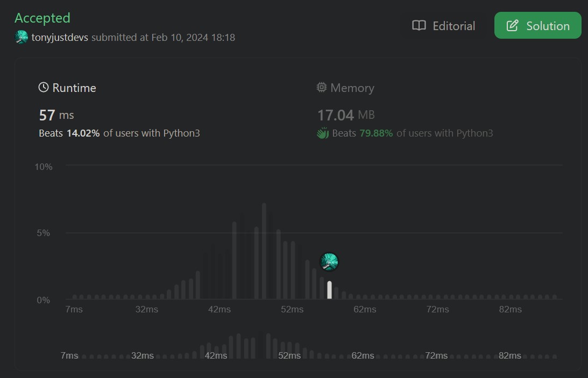The width and height of the screenshot is (588, 378).
Task: Click the 52ms label on the main chart axis
Action: (292, 309)
